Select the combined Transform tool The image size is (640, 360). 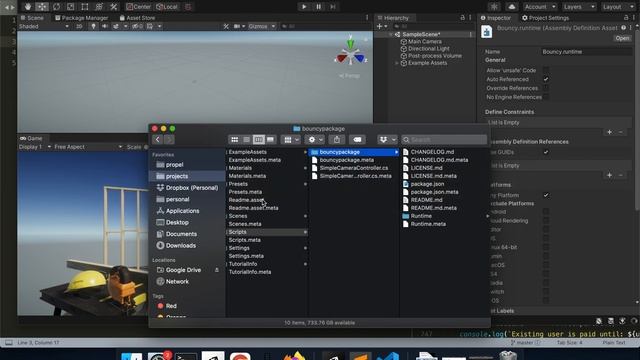pyautogui.click(x=99, y=7)
